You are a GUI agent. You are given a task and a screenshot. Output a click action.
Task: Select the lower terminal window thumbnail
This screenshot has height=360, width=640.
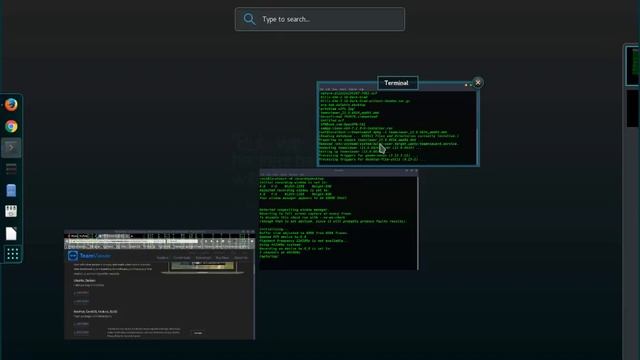(338, 219)
